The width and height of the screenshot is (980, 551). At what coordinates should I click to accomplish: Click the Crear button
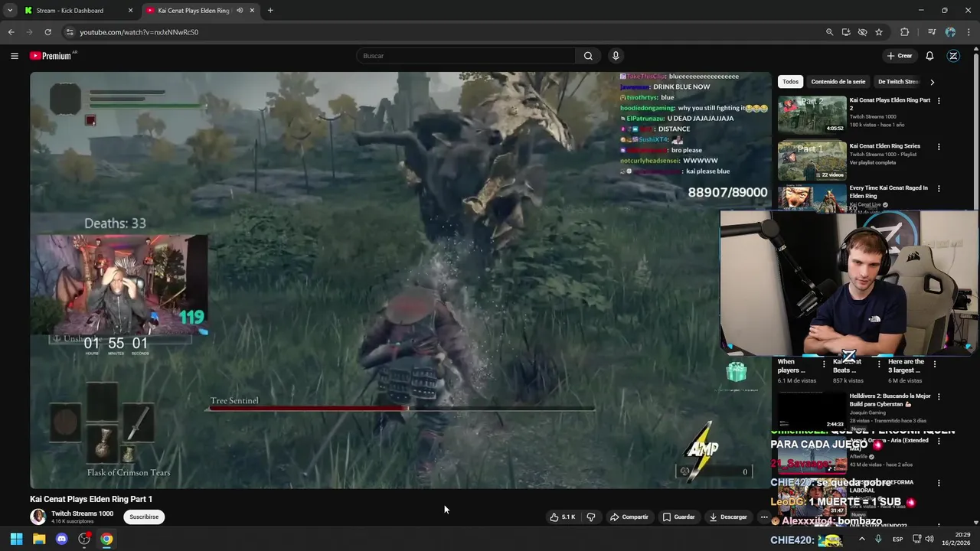(900, 56)
